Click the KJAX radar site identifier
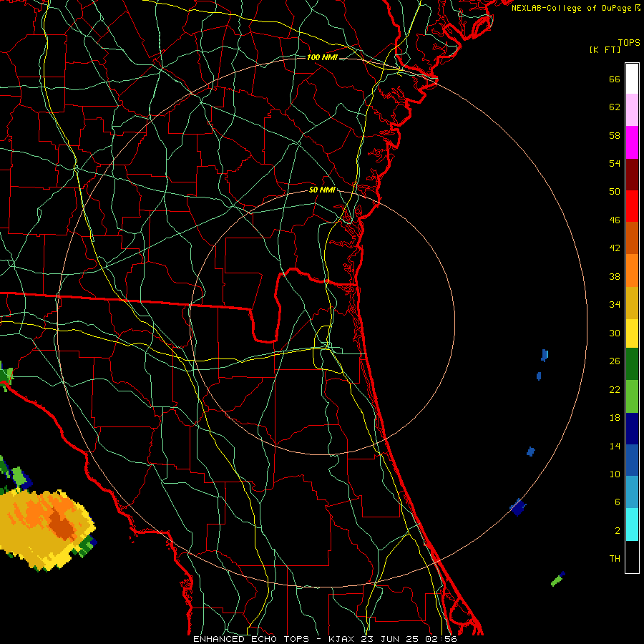644x644 pixels. tap(343, 639)
